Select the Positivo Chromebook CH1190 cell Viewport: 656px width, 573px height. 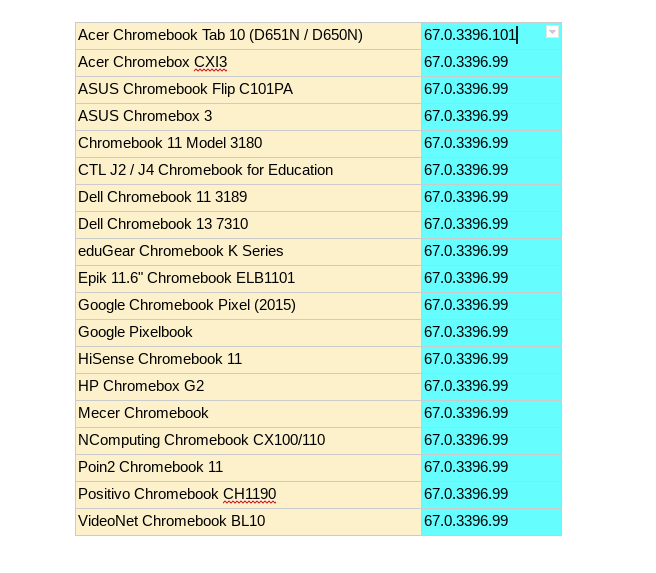pos(177,495)
